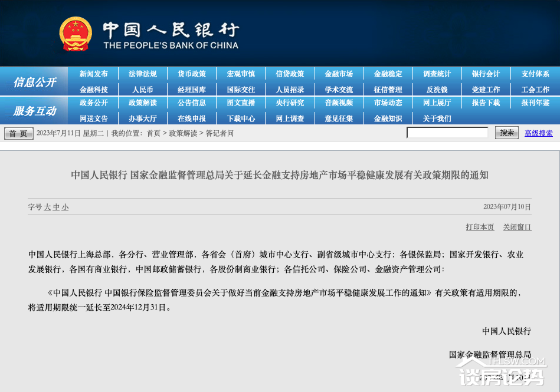The height and width of the screenshot is (392, 560).
Task: Go to 银行会计
Action: point(486,74)
